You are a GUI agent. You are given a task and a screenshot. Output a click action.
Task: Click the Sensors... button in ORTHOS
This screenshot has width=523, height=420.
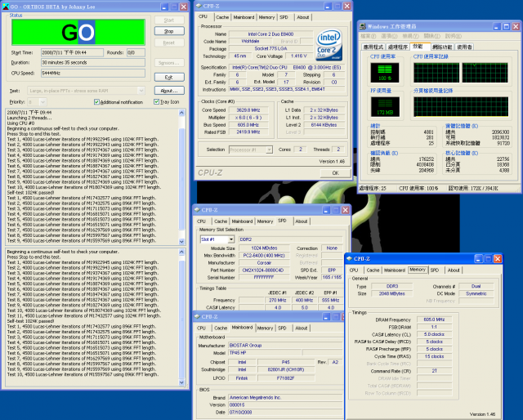pyautogui.click(x=169, y=63)
